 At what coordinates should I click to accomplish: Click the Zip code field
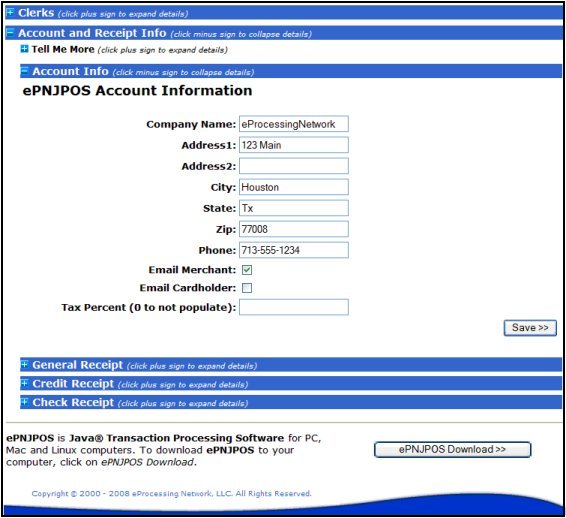click(x=294, y=229)
